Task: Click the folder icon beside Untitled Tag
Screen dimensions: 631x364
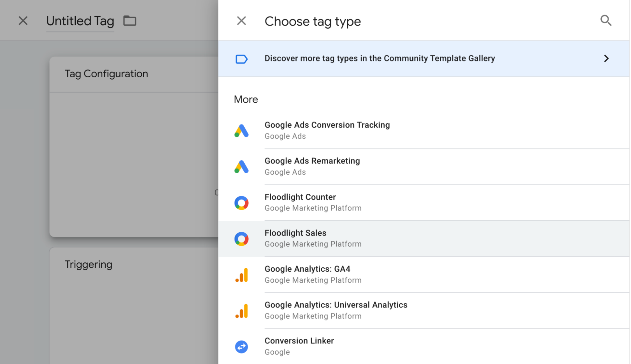Action: click(129, 21)
